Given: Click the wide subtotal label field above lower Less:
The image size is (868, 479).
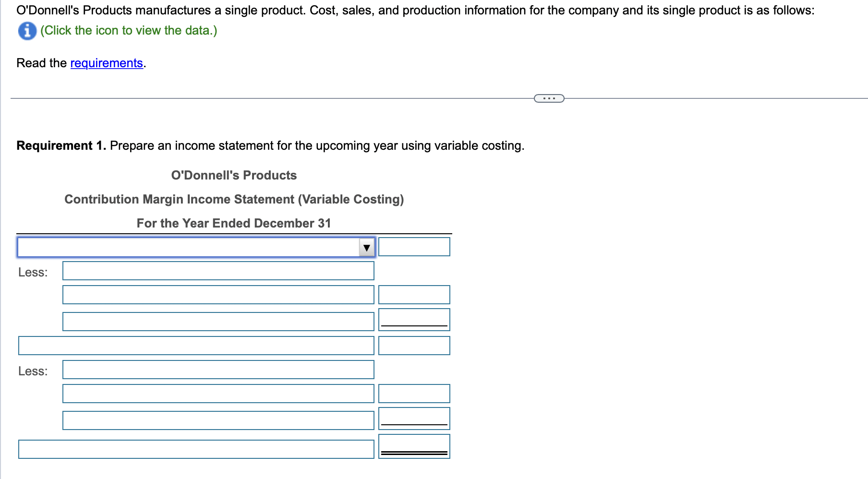Looking at the screenshot, I should [196, 346].
